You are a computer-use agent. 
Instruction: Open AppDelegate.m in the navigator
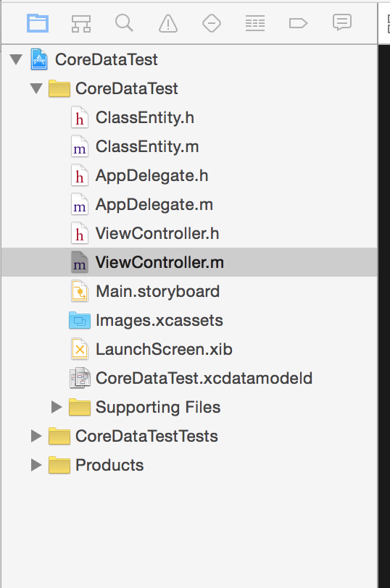coord(154,205)
